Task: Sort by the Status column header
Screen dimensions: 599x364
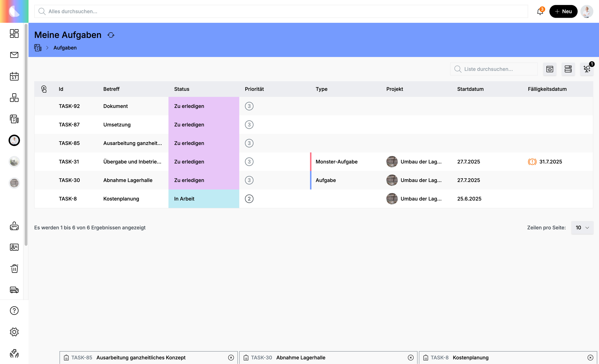Action: tap(182, 89)
